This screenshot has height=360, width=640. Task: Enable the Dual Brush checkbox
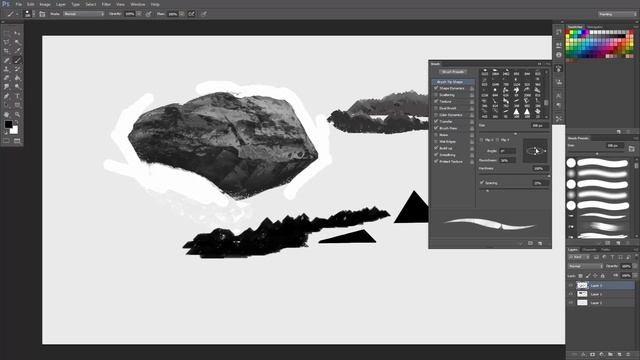pos(436,108)
